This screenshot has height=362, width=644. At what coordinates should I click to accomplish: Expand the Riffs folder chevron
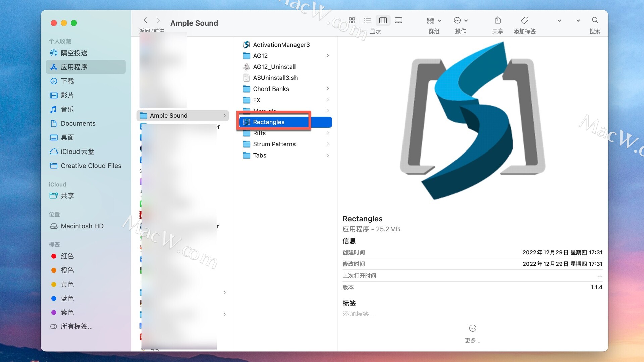click(x=328, y=133)
